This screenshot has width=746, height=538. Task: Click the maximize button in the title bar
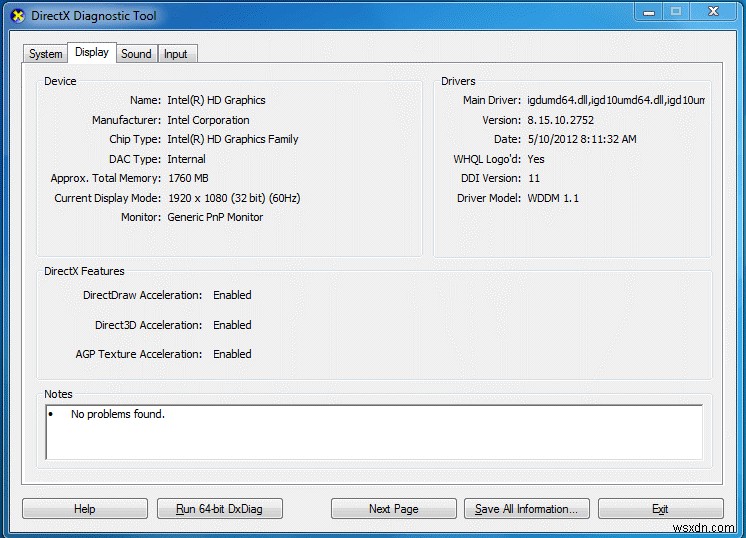pyautogui.click(x=676, y=11)
